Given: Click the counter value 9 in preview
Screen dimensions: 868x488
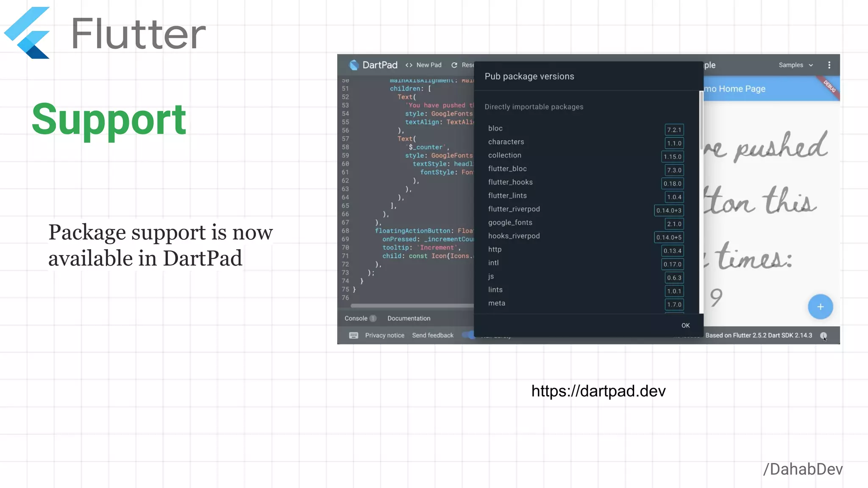Looking at the screenshot, I should (x=716, y=297).
